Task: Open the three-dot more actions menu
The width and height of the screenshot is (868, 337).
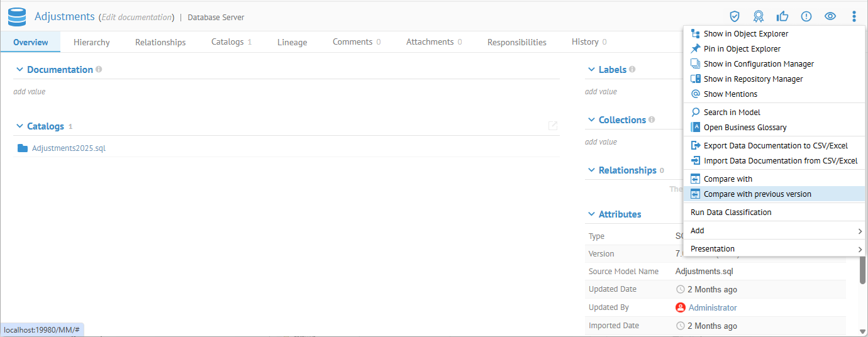Action: 854,16
